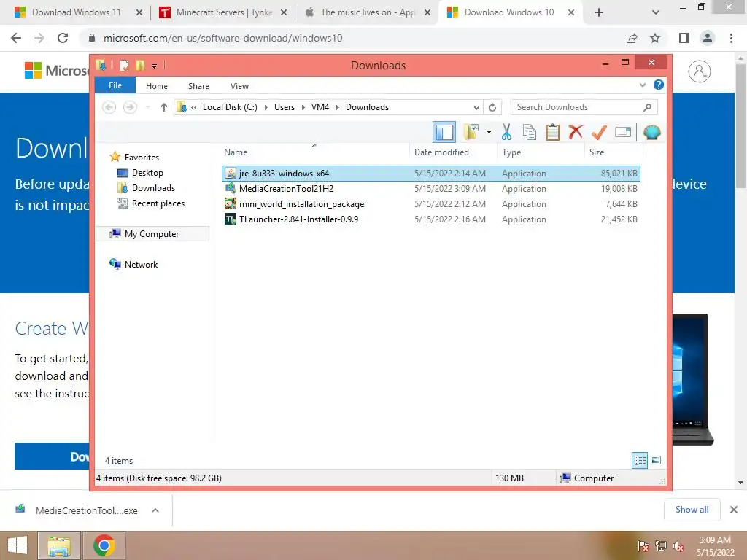Screen dimensions: 747x560
Task: Share this page icon in Chrome
Action: point(632,38)
